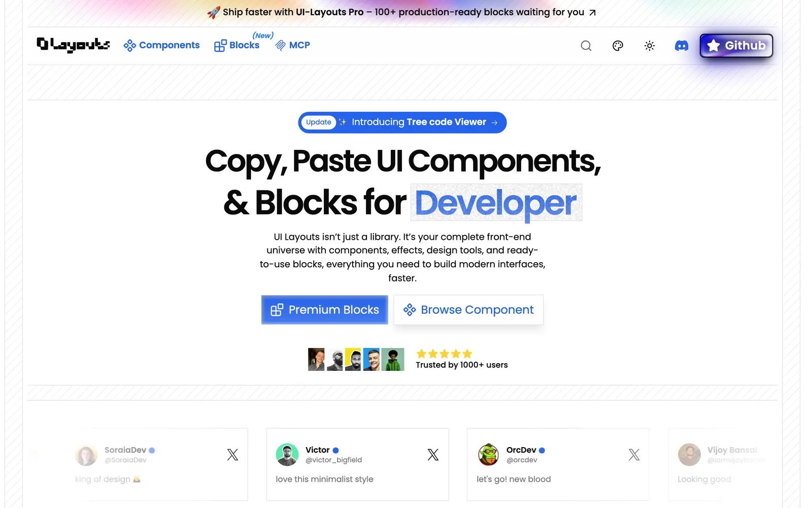Click the sparkle icon in update pill
This screenshot has height=508, width=812.
coord(343,122)
